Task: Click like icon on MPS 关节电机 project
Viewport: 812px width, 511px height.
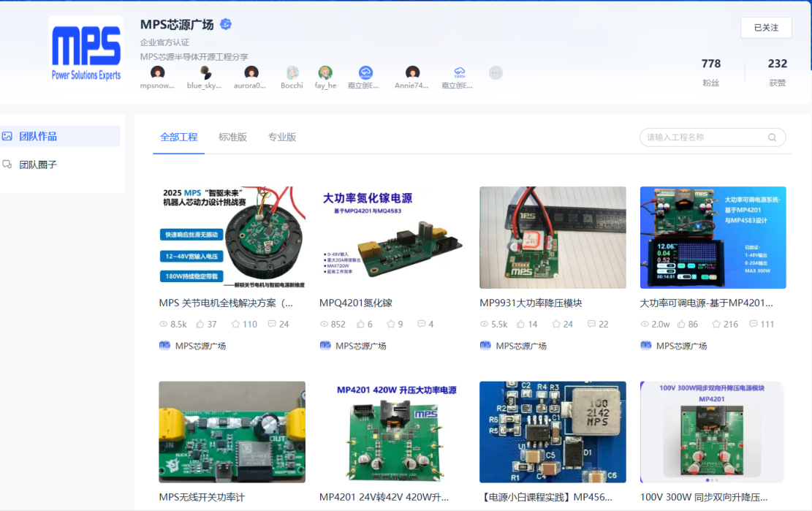Action: [x=200, y=324]
